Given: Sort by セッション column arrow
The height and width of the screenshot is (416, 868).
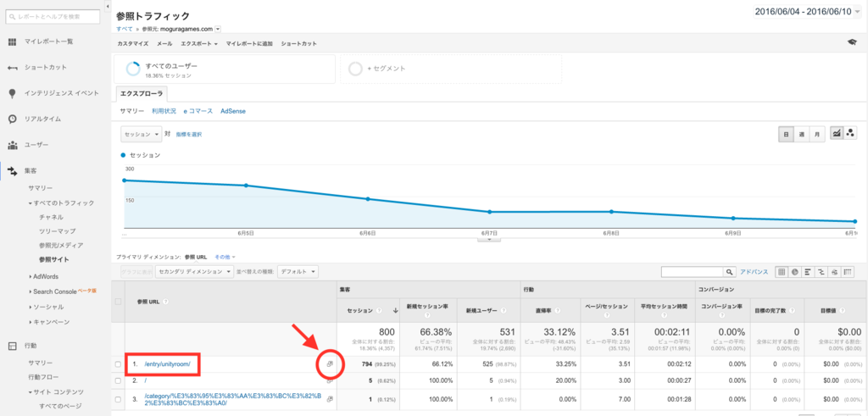Looking at the screenshot, I should pyautogui.click(x=395, y=310).
